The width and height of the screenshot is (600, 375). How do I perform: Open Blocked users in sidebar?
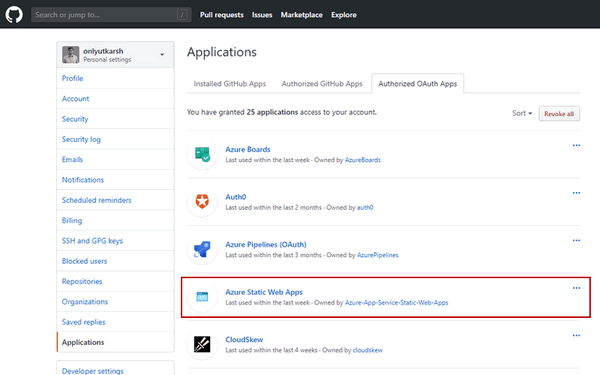click(115, 261)
